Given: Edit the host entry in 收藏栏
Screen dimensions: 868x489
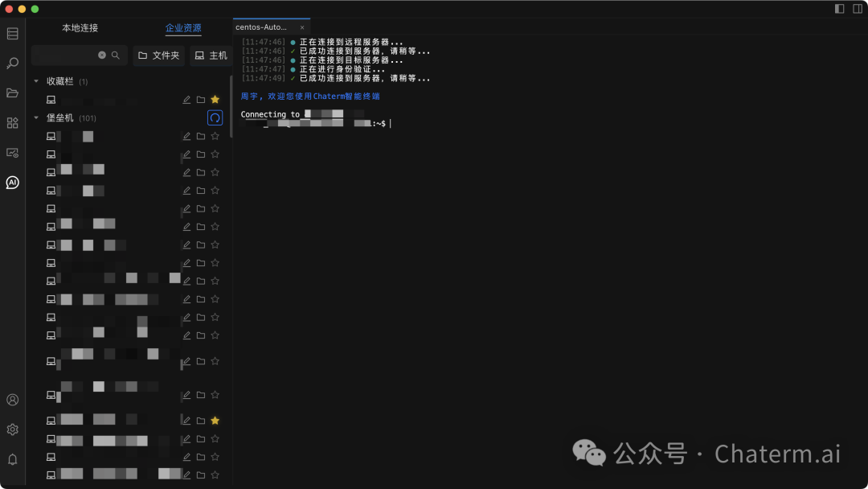Looking at the screenshot, I should point(186,100).
